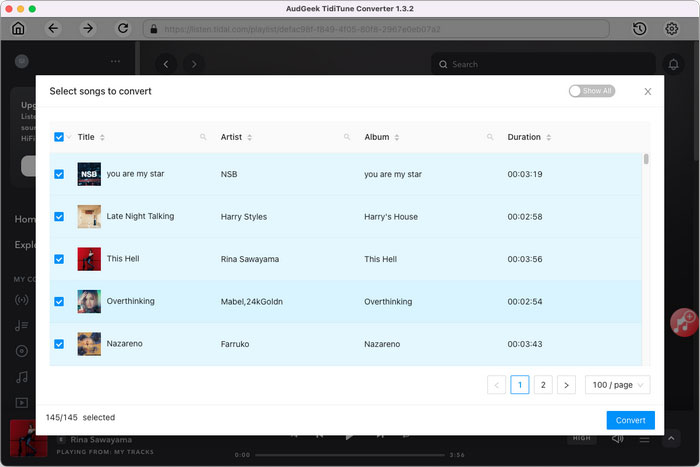The height and width of the screenshot is (467, 700).
Task: Search within the Title column
Action: 203,137
